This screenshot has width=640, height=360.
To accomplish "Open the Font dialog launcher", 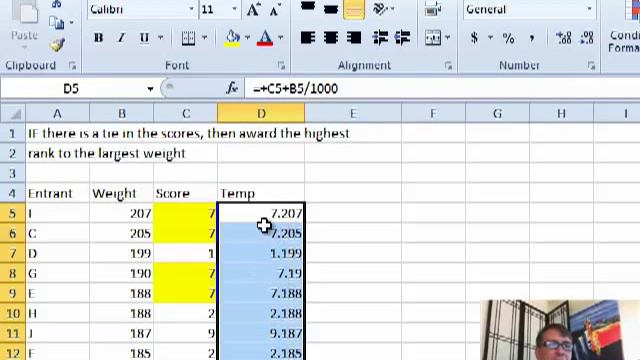I will tap(281, 65).
